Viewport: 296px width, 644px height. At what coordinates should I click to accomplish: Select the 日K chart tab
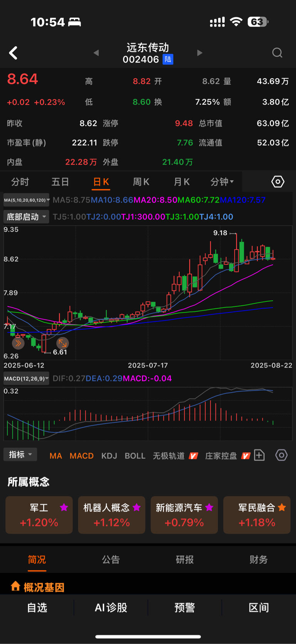(x=101, y=182)
